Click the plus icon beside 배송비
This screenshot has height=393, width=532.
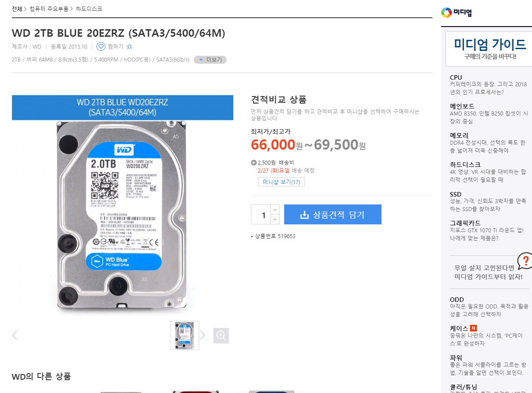pos(254,162)
